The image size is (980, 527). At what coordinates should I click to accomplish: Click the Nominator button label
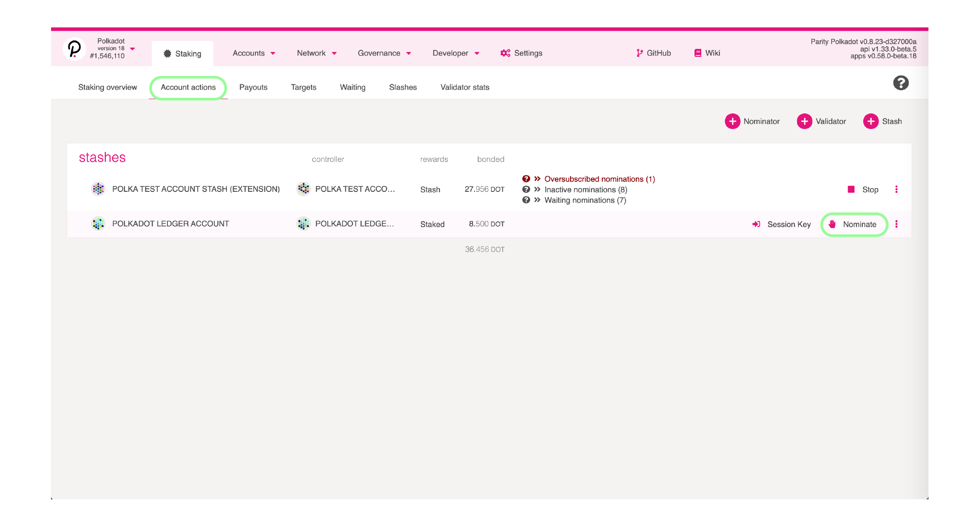[762, 121]
